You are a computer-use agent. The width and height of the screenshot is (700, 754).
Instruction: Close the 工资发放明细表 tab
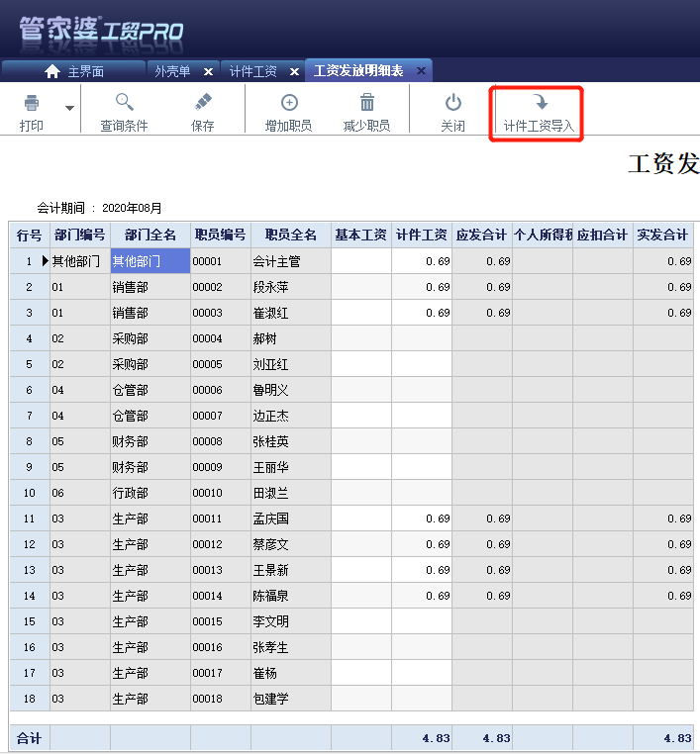[x=421, y=71]
